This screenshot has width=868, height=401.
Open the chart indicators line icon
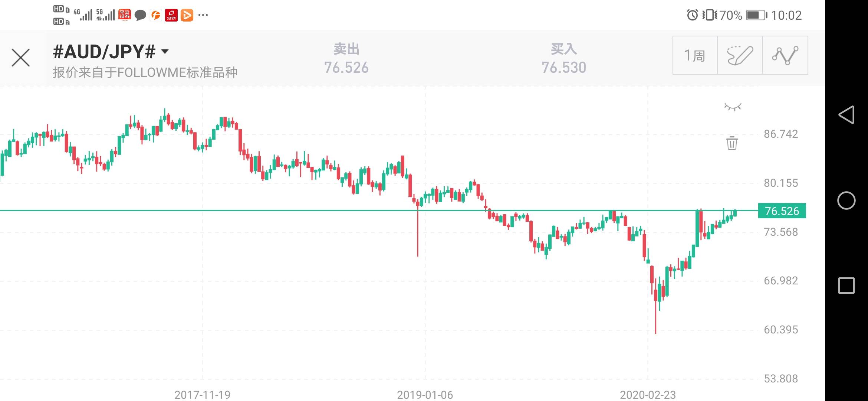coord(785,56)
